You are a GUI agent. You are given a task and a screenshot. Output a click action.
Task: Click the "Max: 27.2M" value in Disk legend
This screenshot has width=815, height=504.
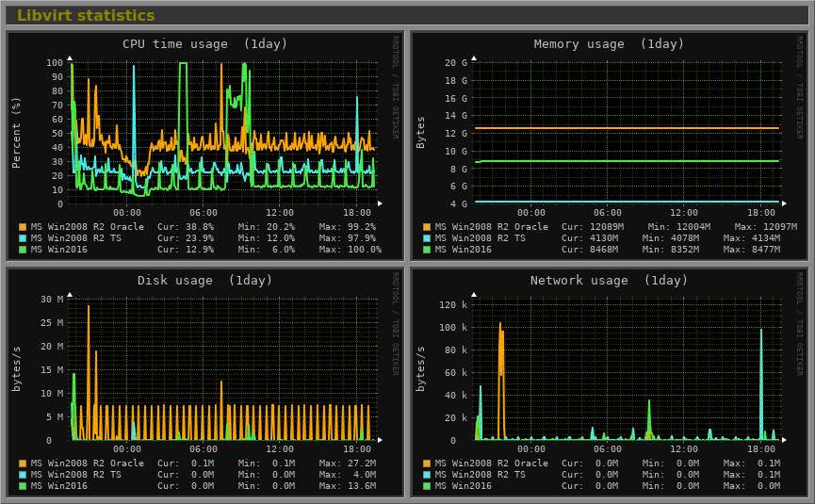(350, 463)
